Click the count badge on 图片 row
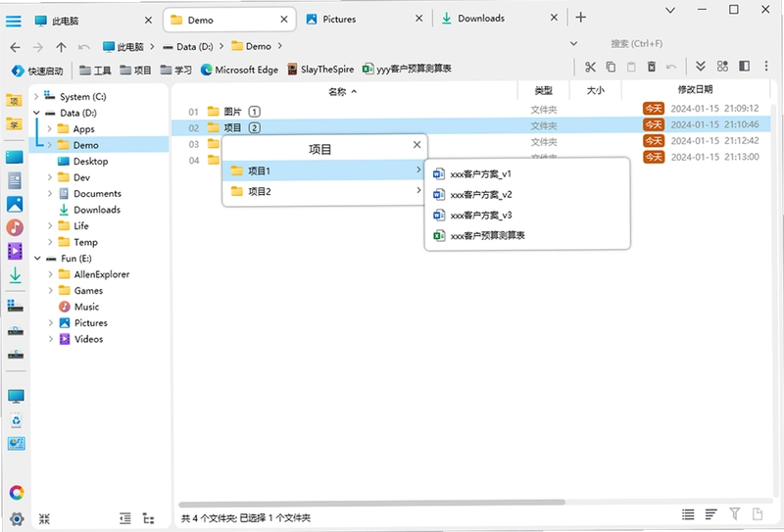Screen dimensions: 784x532 pos(254,112)
